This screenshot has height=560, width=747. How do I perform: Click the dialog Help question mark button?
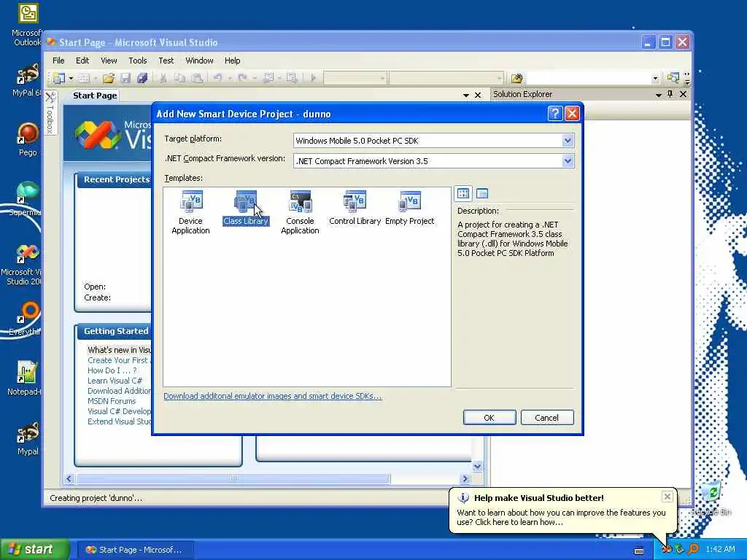pos(554,113)
